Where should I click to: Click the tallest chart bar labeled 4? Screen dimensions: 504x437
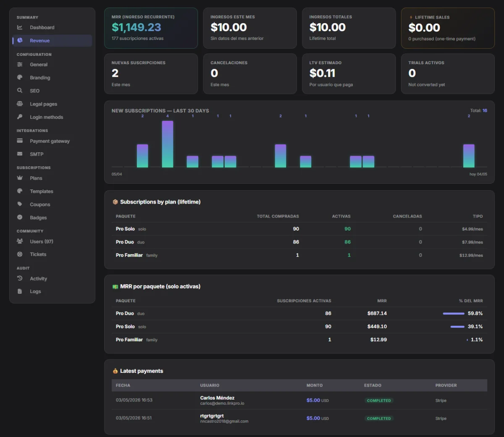(168, 144)
